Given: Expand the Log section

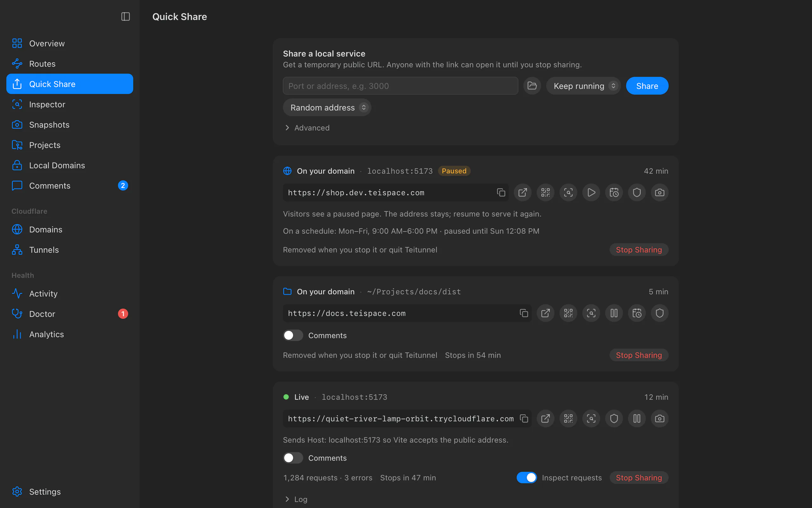Looking at the screenshot, I should tap(296, 499).
